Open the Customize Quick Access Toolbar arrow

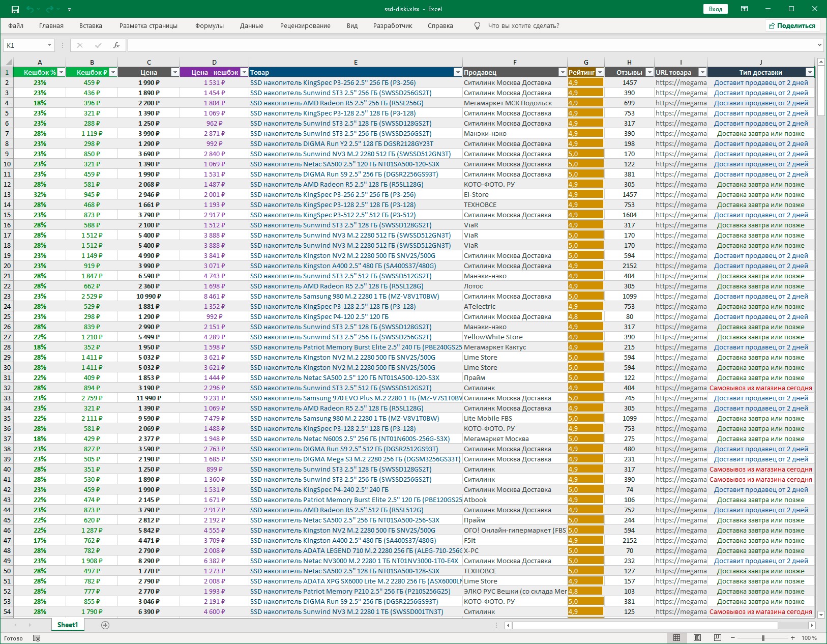(69, 9)
